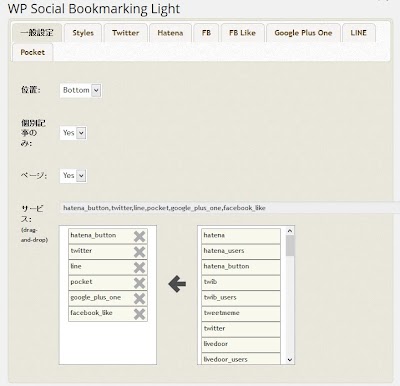
Task: Select twitter in the selected services list
Action: click(x=108, y=251)
